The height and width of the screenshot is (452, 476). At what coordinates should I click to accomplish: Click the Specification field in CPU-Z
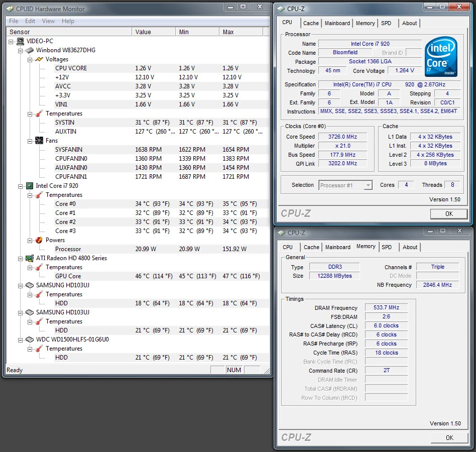pos(389,85)
